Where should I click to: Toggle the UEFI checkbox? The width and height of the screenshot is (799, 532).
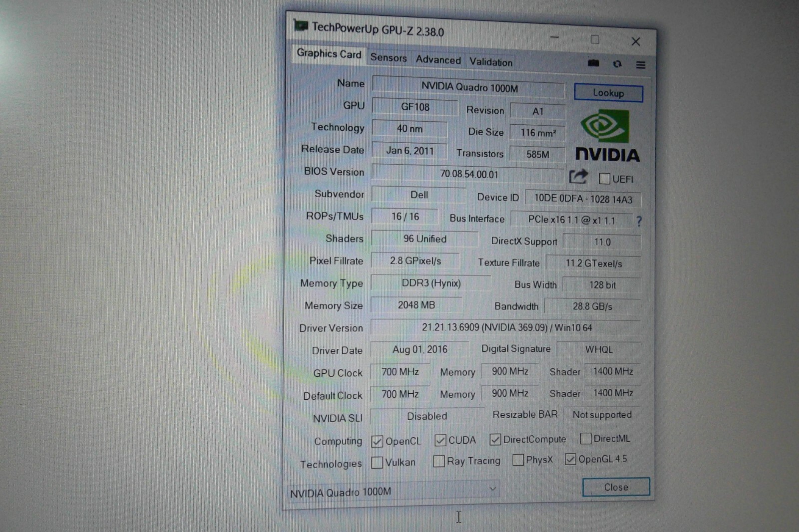point(605,179)
